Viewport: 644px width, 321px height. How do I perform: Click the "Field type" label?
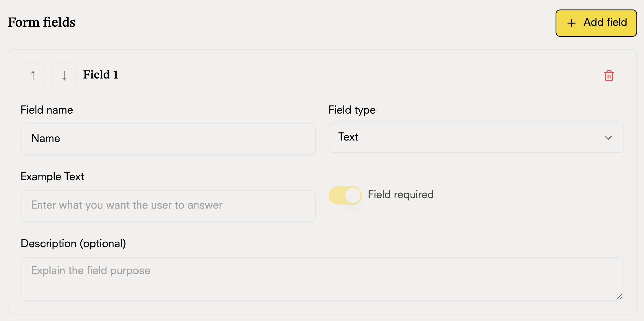(x=352, y=110)
